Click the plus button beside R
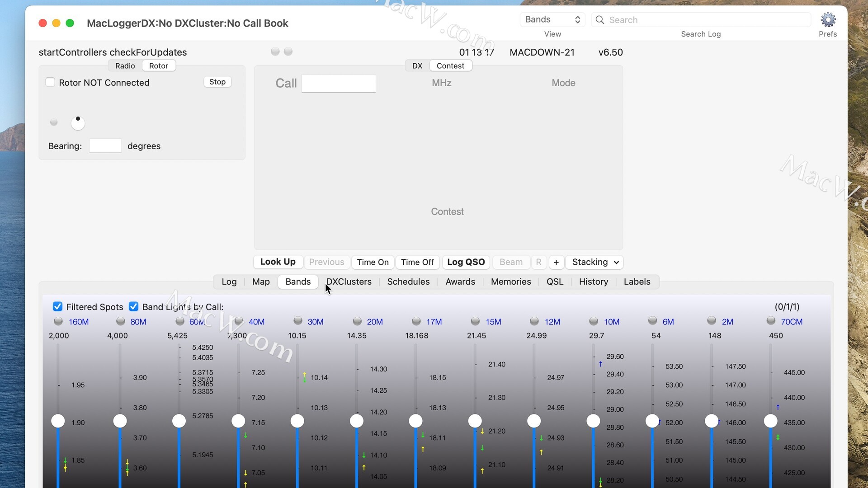 556,262
